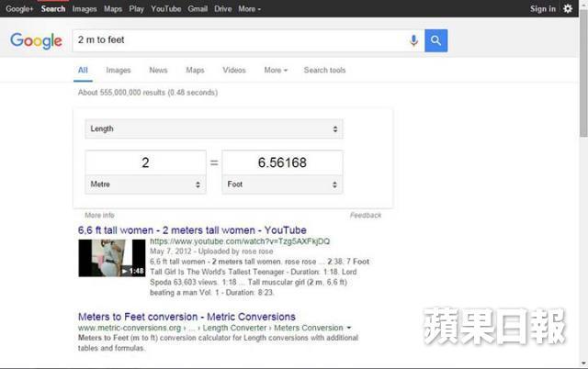This screenshot has height=369, width=588.
Task: Expand arrow next to Meters Conversion breadcrumb
Action: [x=349, y=328]
